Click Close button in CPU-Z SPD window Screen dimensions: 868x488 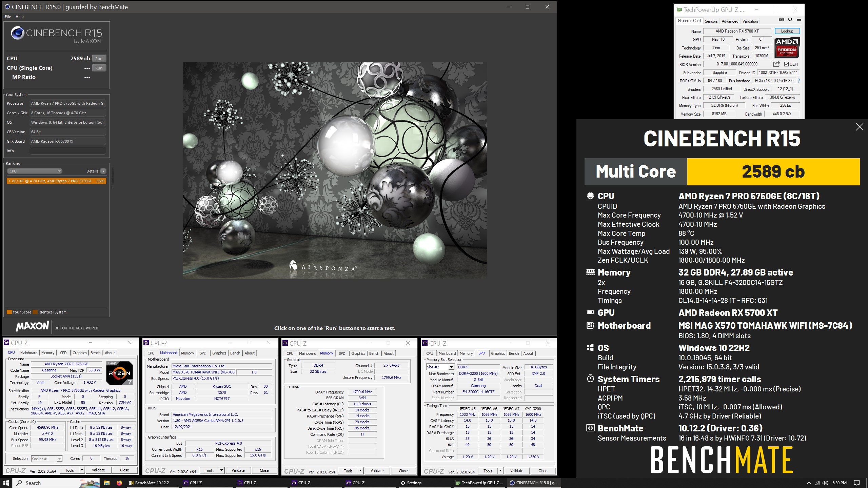point(542,471)
